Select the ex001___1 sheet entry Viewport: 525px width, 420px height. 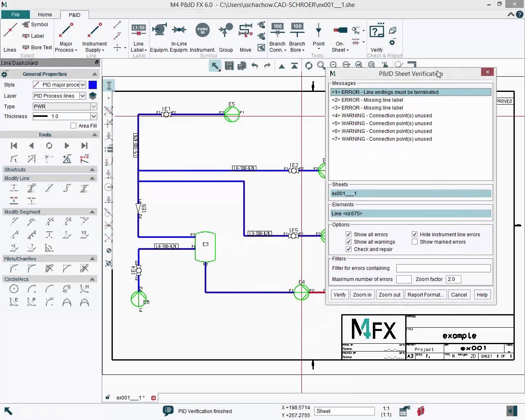[411, 194]
